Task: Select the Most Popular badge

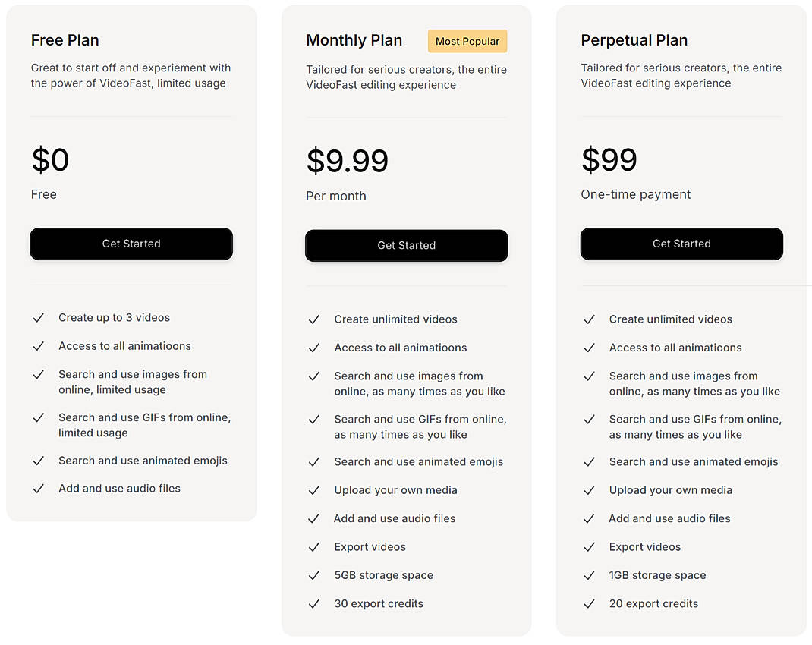Action: tap(467, 41)
